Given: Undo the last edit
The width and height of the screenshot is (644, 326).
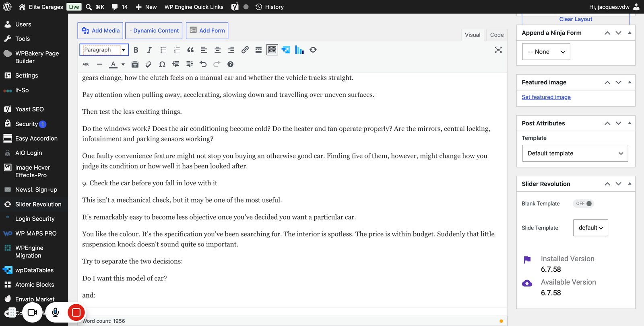Looking at the screenshot, I should click(x=203, y=64).
